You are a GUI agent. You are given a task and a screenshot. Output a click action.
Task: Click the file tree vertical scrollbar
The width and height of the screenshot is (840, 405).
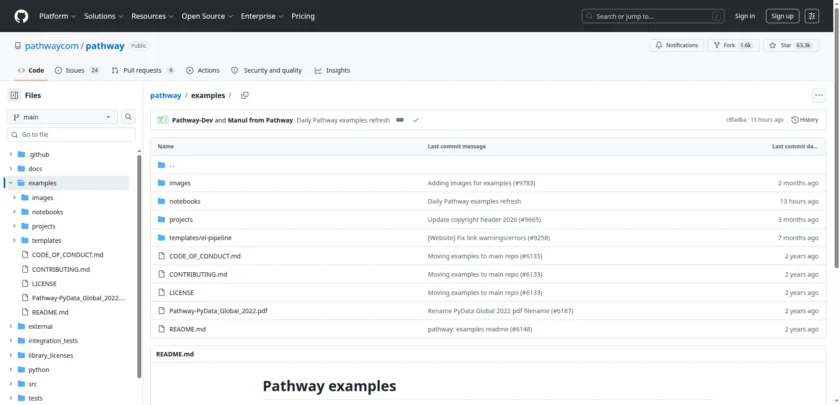coord(139,266)
